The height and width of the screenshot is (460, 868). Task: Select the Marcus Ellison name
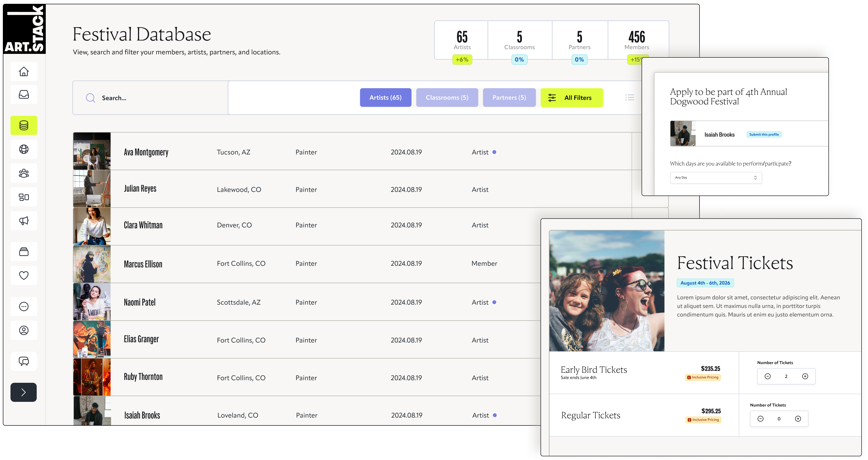pos(143,264)
